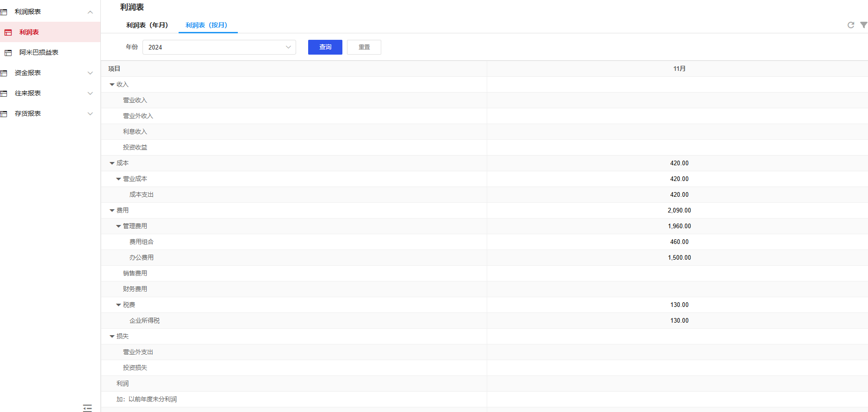Expand the 资金报表 chevron in sidebar
The height and width of the screenshot is (412, 868).
click(x=90, y=73)
